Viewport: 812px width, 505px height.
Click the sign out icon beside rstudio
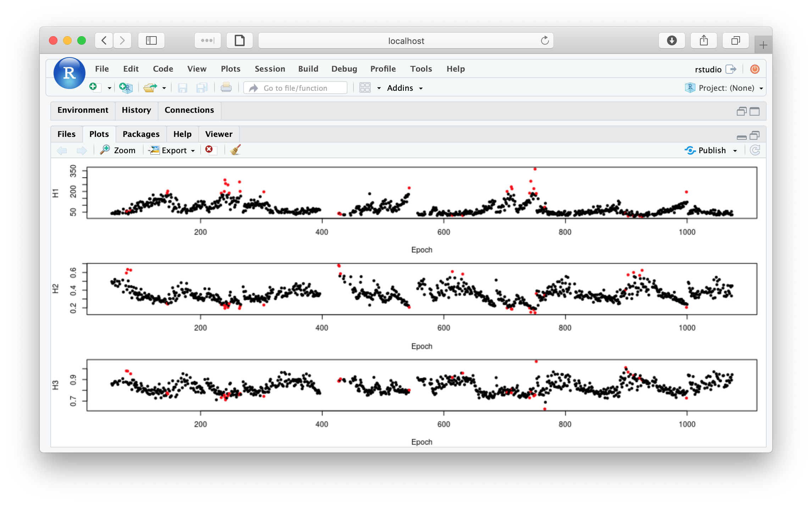pos(731,69)
